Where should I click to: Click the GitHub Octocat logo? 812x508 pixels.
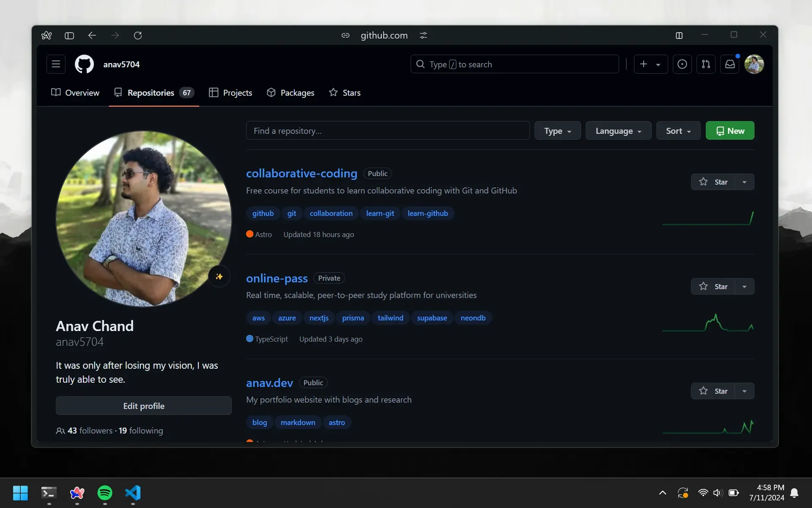(x=84, y=64)
